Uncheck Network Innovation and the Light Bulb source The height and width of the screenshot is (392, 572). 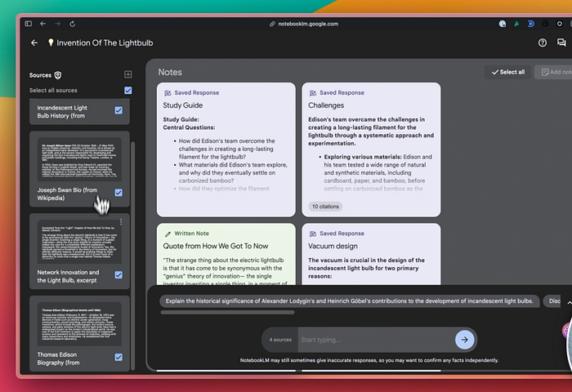tap(118, 275)
